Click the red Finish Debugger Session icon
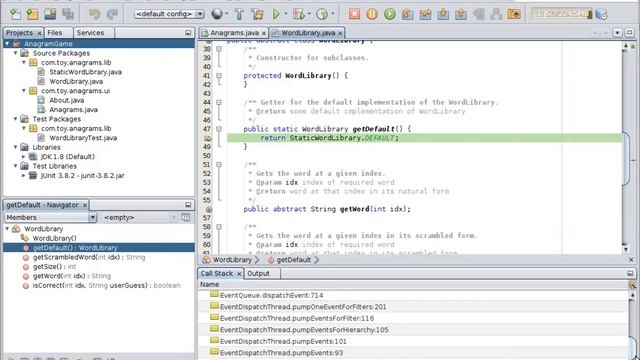Viewport: 640px width, 360px height. (x=354, y=14)
